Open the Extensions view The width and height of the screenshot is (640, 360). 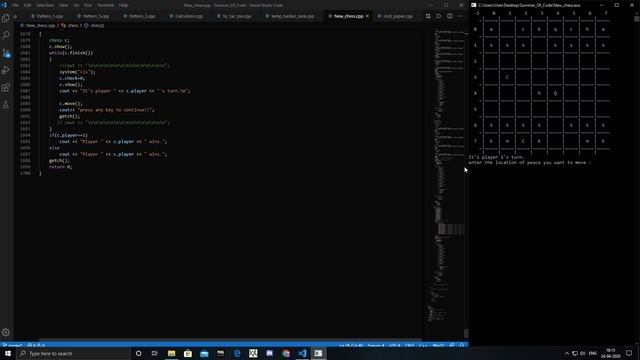(x=6, y=88)
